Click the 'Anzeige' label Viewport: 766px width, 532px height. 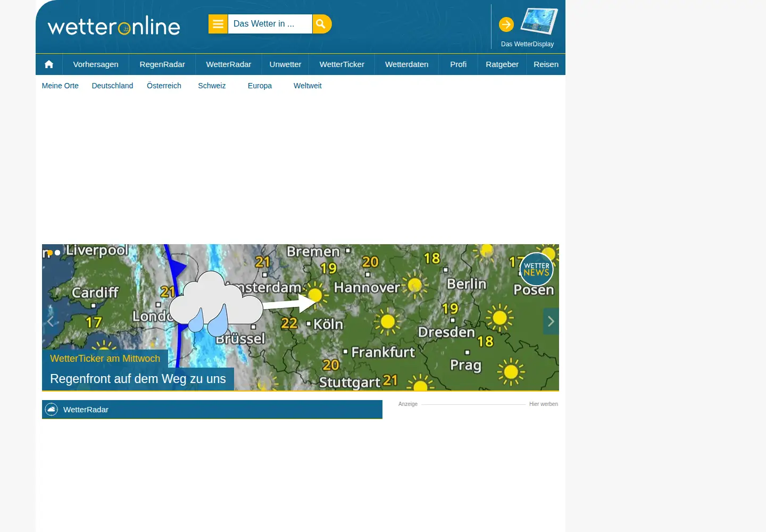tap(408, 404)
